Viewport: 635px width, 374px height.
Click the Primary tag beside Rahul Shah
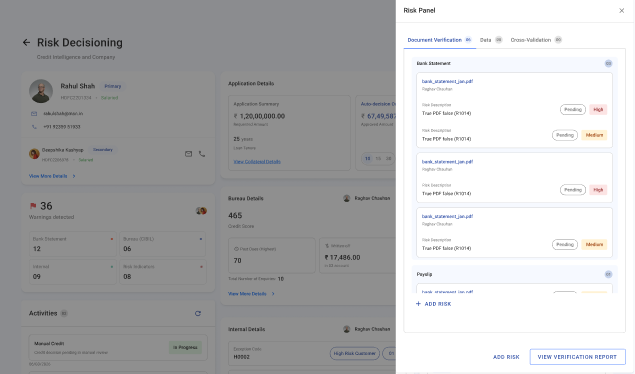tap(113, 86)
